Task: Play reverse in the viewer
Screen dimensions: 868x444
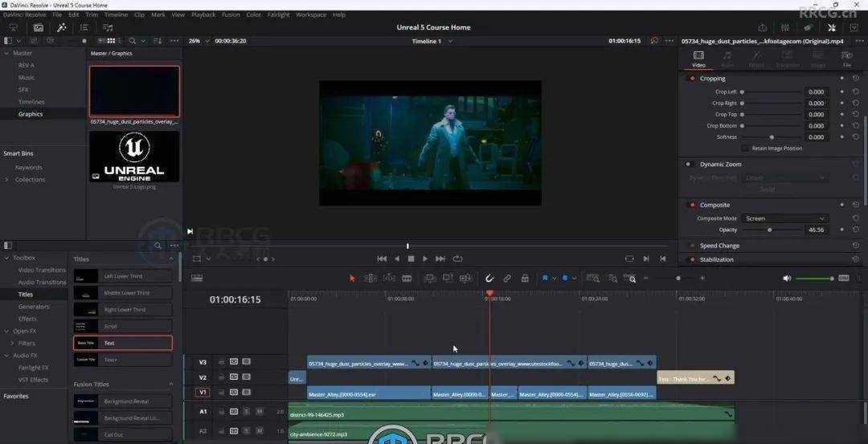Action: coord(397,259)
